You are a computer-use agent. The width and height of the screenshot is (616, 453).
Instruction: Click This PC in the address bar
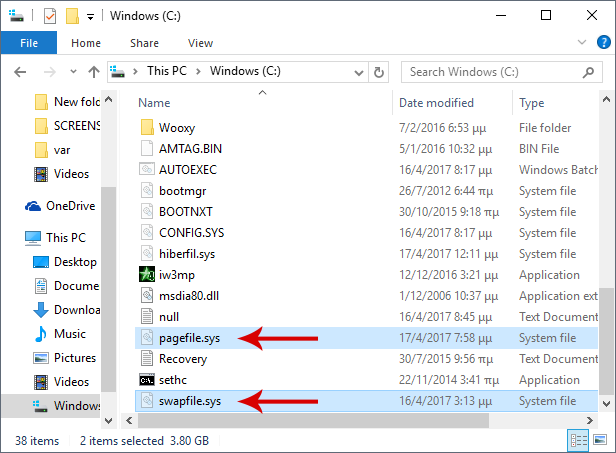(x=167, y=71)
